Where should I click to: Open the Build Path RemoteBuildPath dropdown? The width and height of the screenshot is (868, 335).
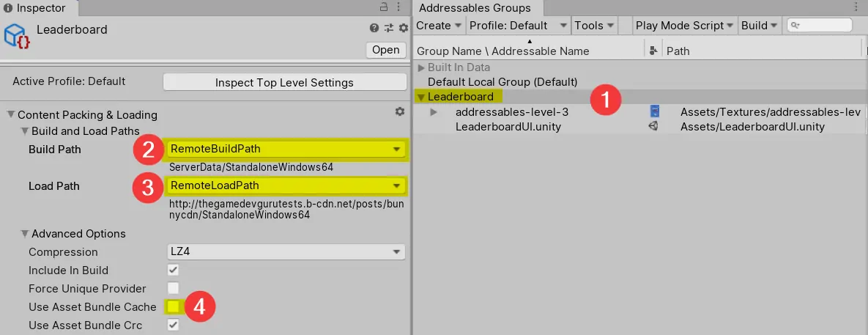pos(286,150)
